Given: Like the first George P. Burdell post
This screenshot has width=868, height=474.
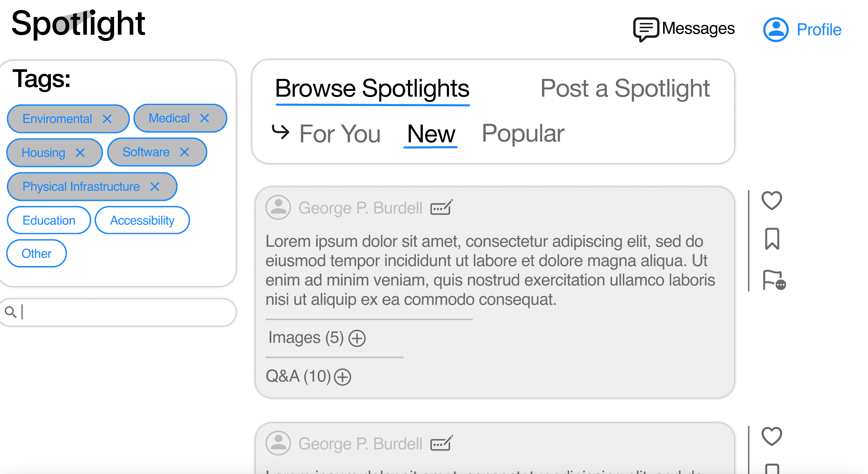Looking at the screenshot, I should coord(772,201).
